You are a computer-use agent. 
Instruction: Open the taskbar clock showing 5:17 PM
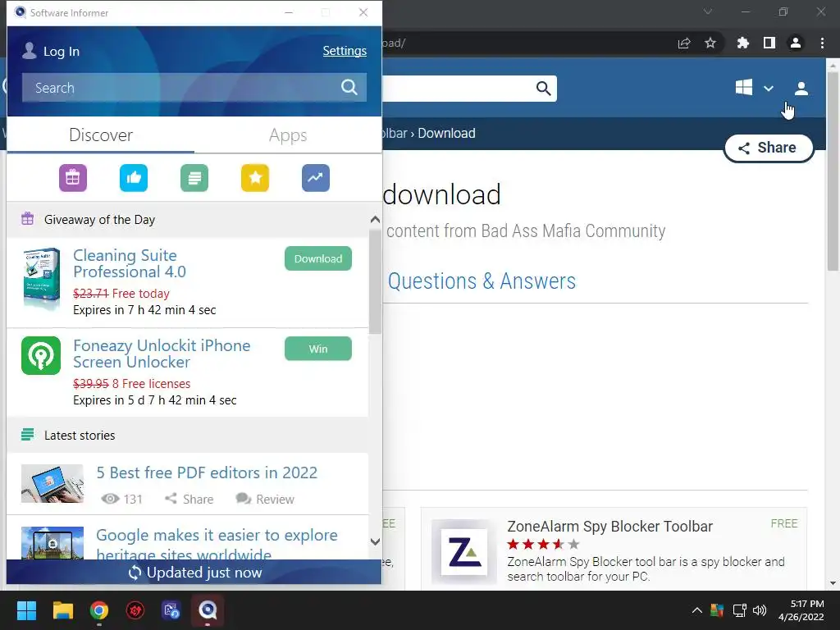point(801,610)
